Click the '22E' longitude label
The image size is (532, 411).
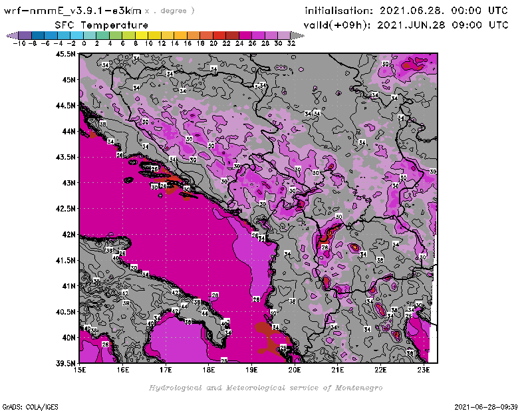tap(380, 370)
